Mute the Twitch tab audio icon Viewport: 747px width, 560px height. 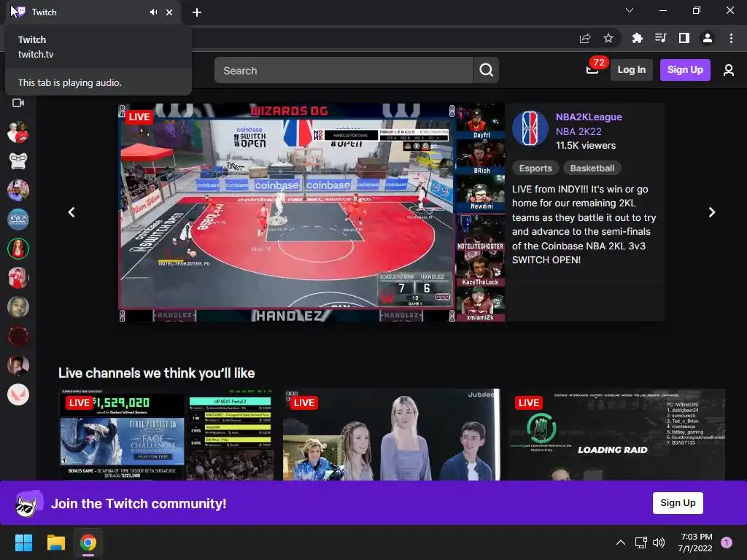tap(153, 12)
